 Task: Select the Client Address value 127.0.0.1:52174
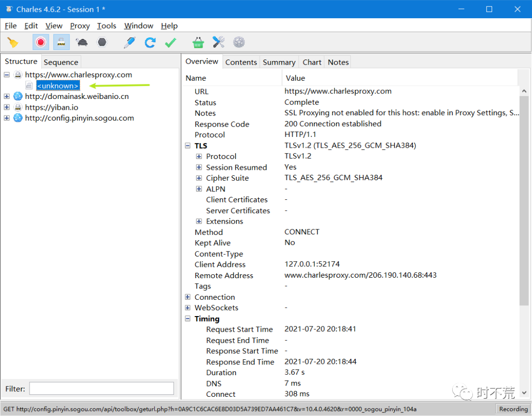[x=312, y=264]
